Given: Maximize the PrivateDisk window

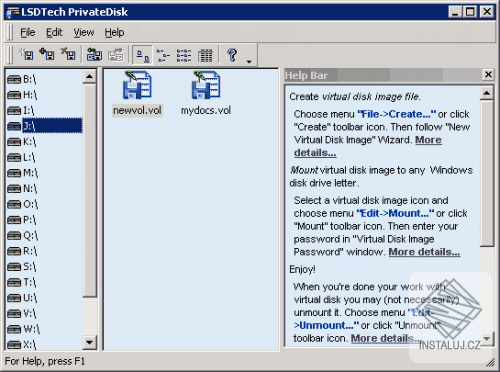Looking at the screenshot, I should click(470, 12).
